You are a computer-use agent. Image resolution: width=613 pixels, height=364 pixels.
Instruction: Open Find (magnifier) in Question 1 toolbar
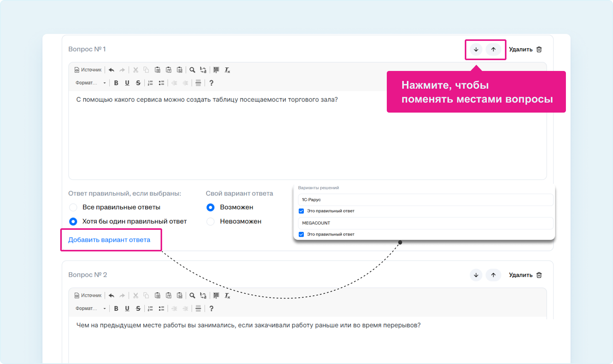coord(192,70)
